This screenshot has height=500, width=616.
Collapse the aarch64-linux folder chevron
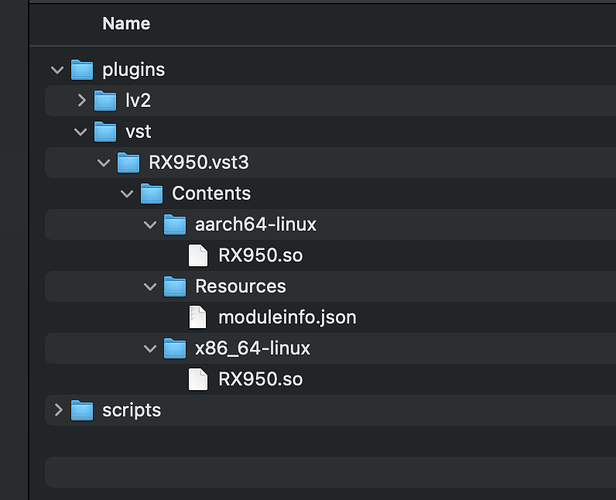pos(150,225)
